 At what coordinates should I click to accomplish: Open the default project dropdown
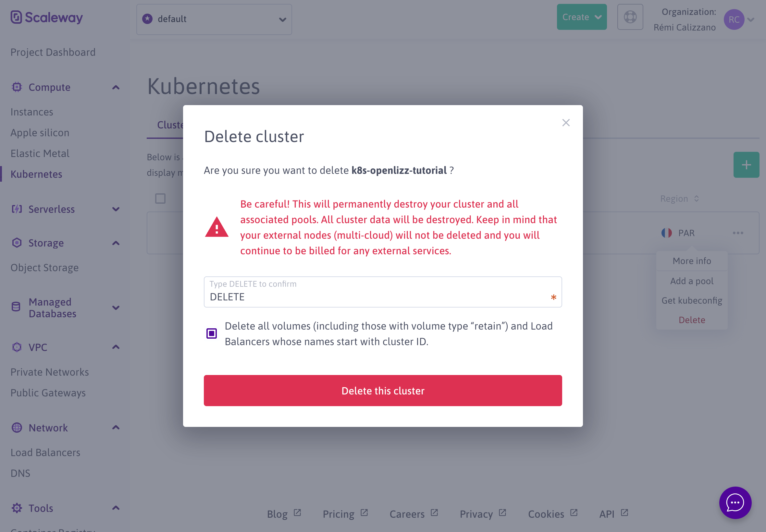pos(214,19)
